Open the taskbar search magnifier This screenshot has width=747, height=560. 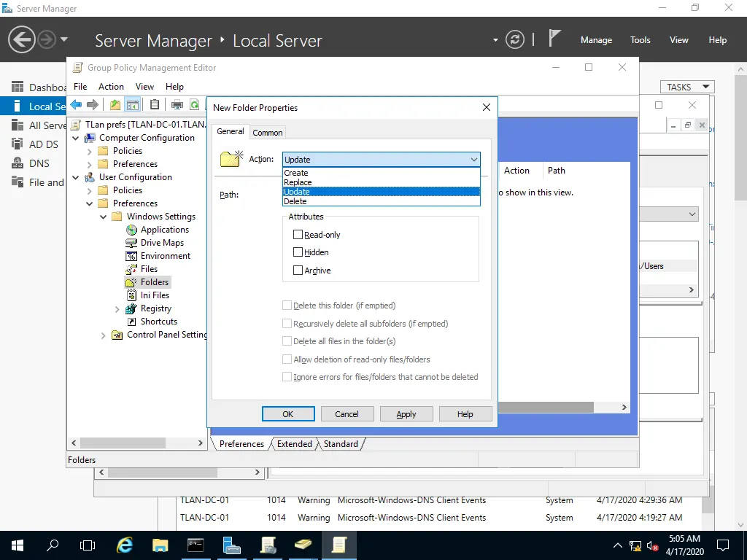53,545
